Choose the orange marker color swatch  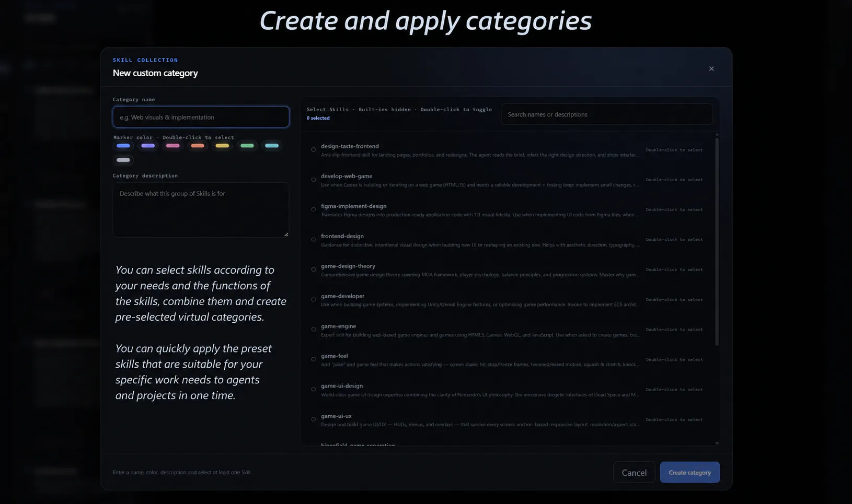tap(198, 146)
